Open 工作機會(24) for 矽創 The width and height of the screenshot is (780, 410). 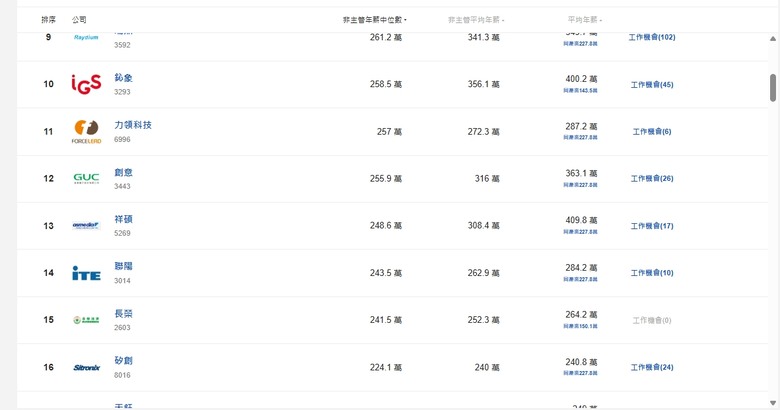(x=652, y=367)
